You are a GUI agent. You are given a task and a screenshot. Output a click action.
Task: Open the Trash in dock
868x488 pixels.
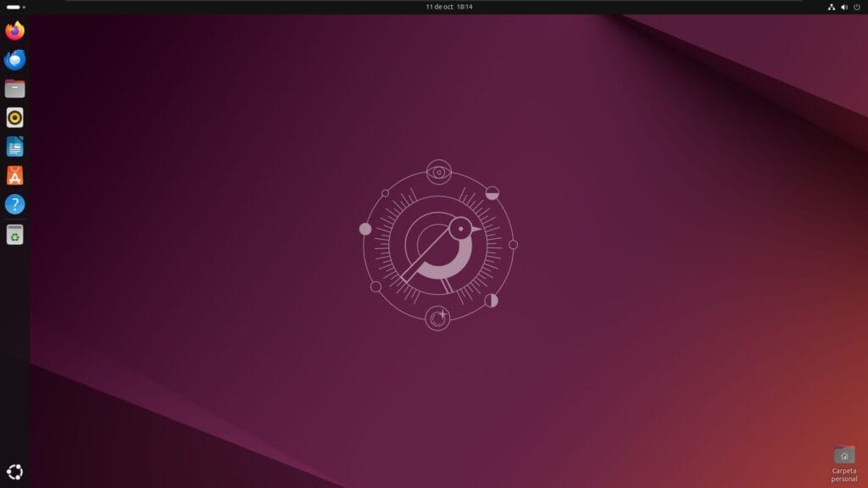[x=15, y=235]
